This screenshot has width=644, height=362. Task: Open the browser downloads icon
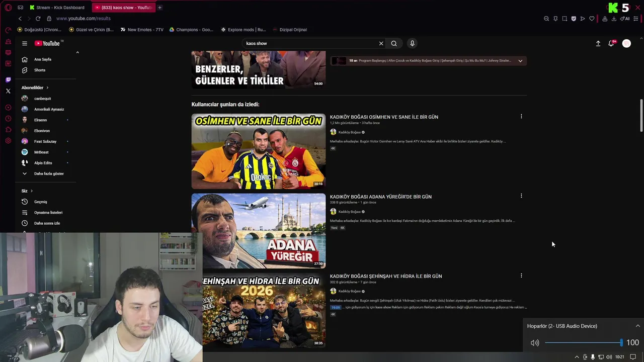(x=614, y=19)
